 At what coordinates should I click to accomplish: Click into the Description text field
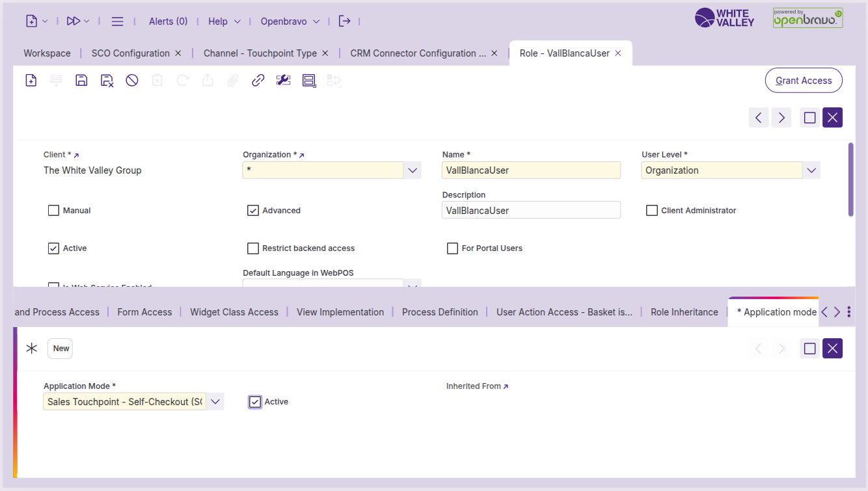530,211
